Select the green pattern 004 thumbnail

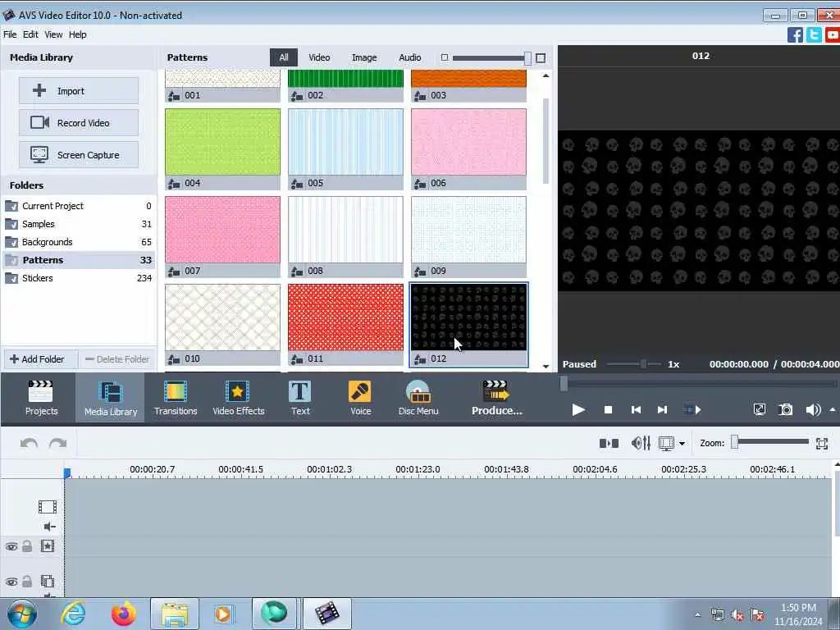coord(222,142)
